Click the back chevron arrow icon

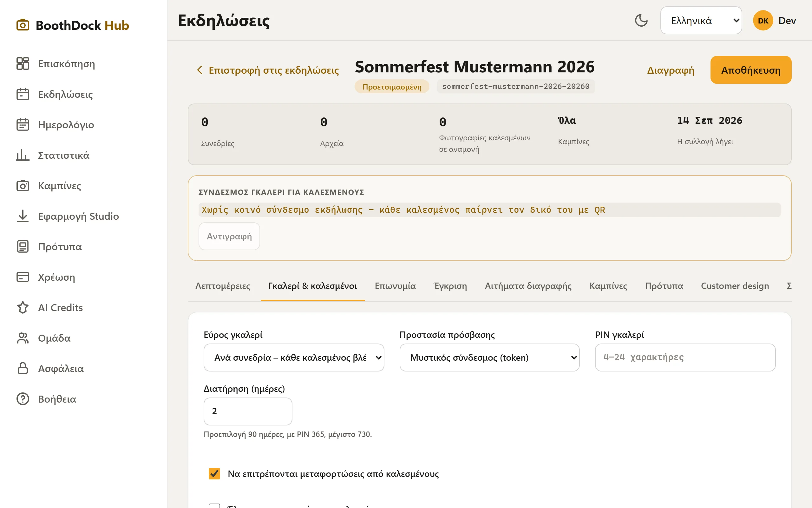200,70
